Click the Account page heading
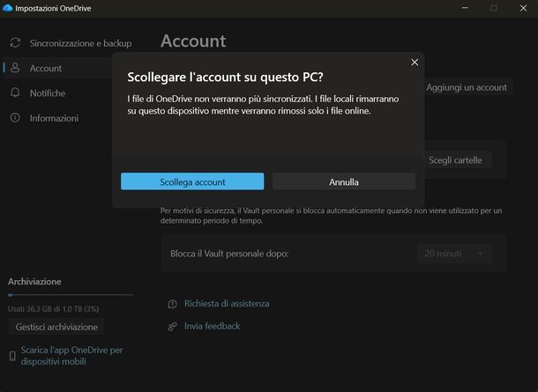 (193, 41)
